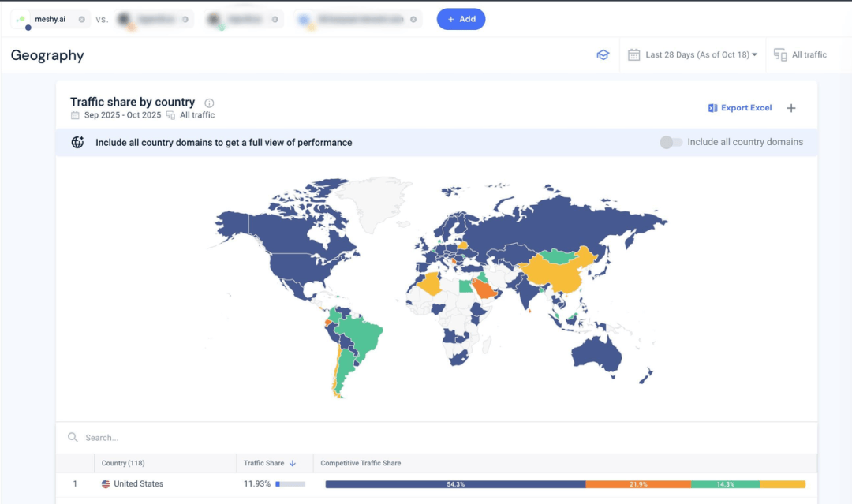
Task: Click the Country (118) column header
Action: tap(123, 464)
